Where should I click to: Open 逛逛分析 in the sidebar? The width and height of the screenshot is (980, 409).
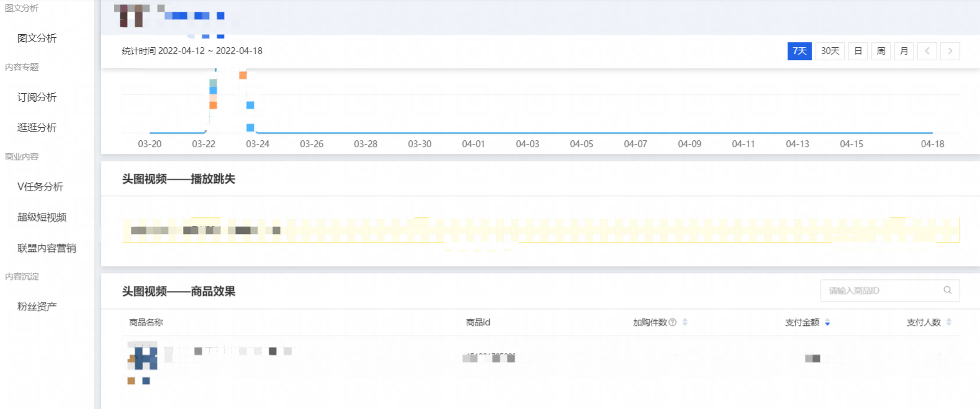(37, 127)
